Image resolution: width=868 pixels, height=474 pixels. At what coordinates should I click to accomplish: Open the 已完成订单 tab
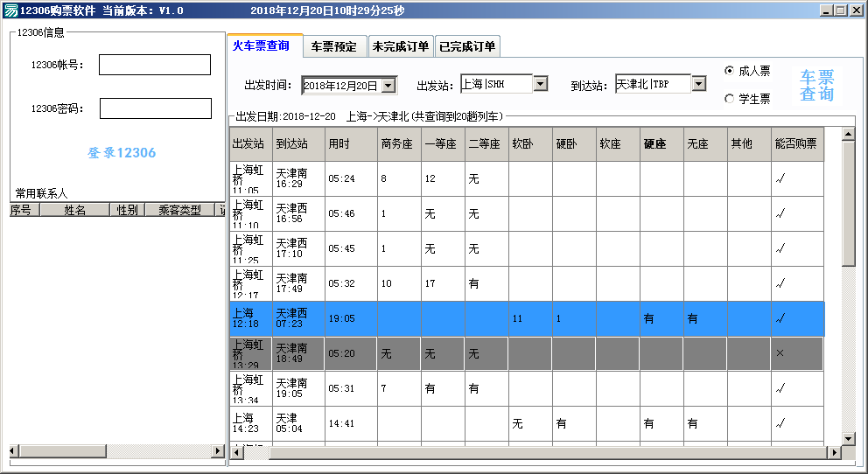point(467,46)
